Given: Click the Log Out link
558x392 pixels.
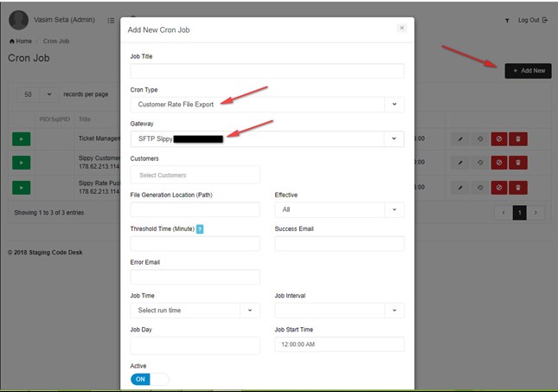Looking at the screenshot, I should click(531, 20).
